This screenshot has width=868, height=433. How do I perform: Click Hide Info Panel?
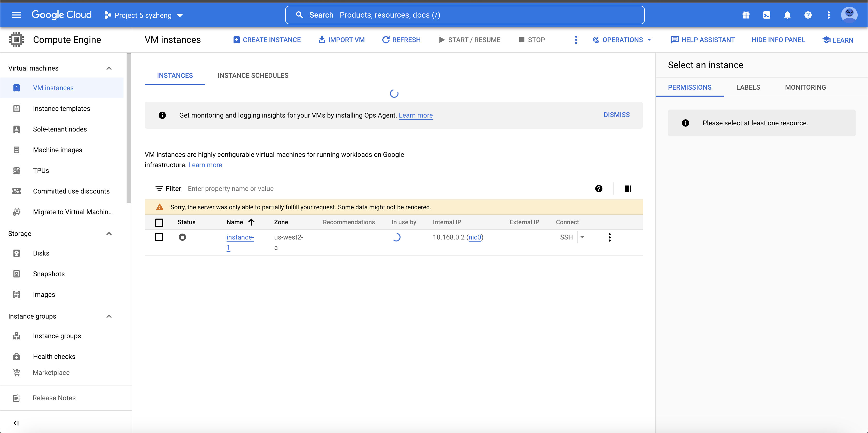click(778, 40)
